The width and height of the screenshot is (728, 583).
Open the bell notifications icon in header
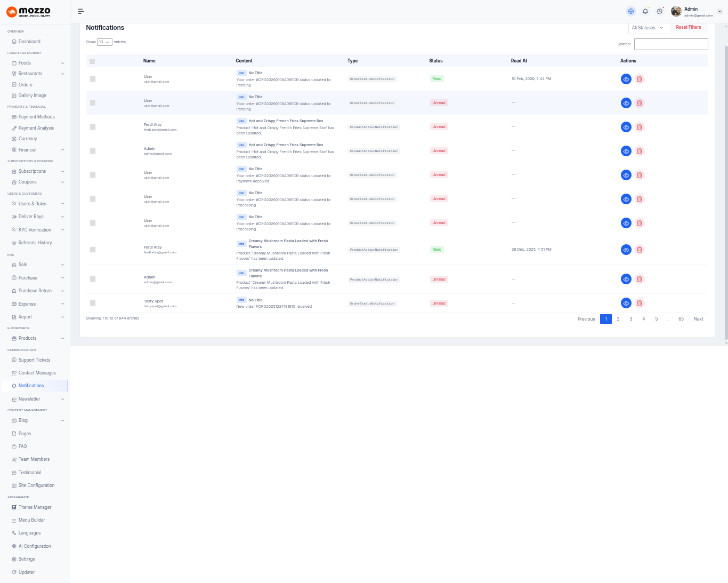pos(645,11)
